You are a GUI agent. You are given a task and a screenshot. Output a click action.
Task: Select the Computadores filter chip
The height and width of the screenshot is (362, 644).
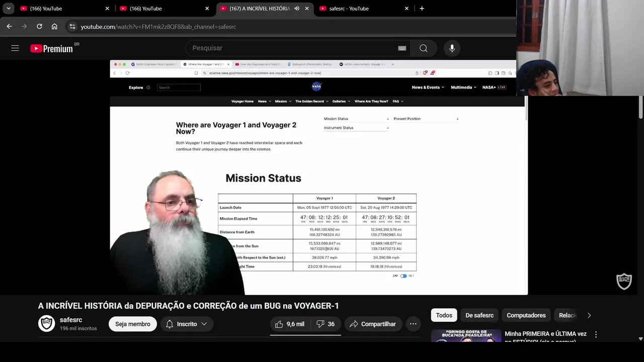tap(526, 315)
